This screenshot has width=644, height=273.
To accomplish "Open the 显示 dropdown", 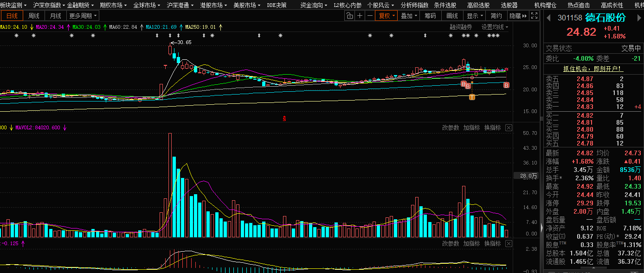I will tap(475, 16).
